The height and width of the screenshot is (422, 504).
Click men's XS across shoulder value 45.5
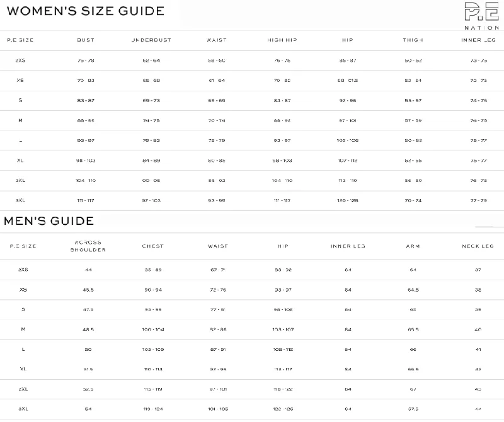click(88, 290)
